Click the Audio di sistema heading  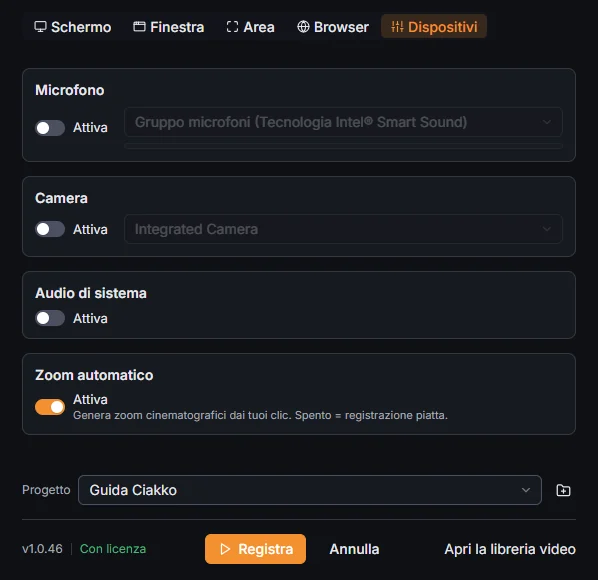coord(91,293)
